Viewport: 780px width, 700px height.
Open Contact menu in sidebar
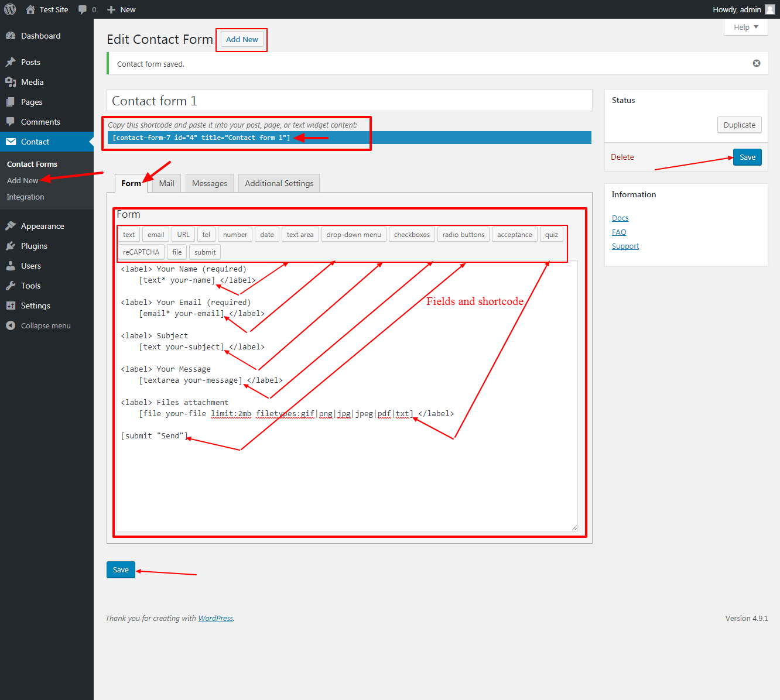tap(47, 142)
